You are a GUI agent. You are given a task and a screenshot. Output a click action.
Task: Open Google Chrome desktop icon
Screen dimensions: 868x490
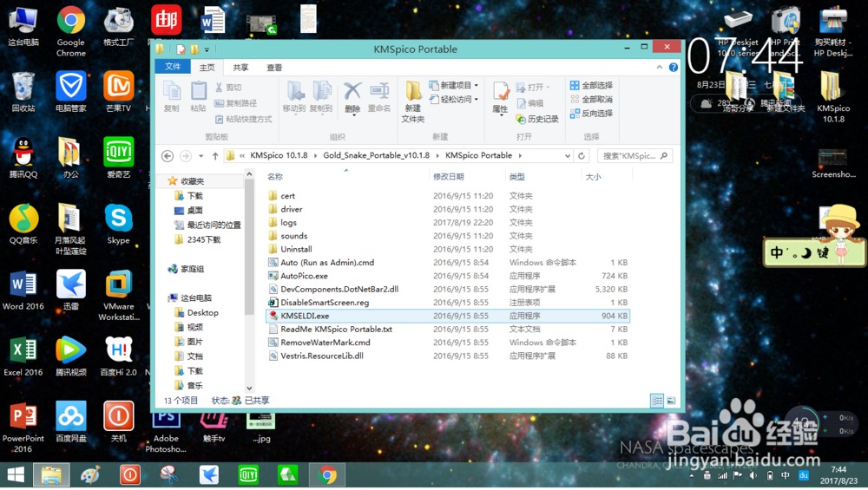coord(71,31)
